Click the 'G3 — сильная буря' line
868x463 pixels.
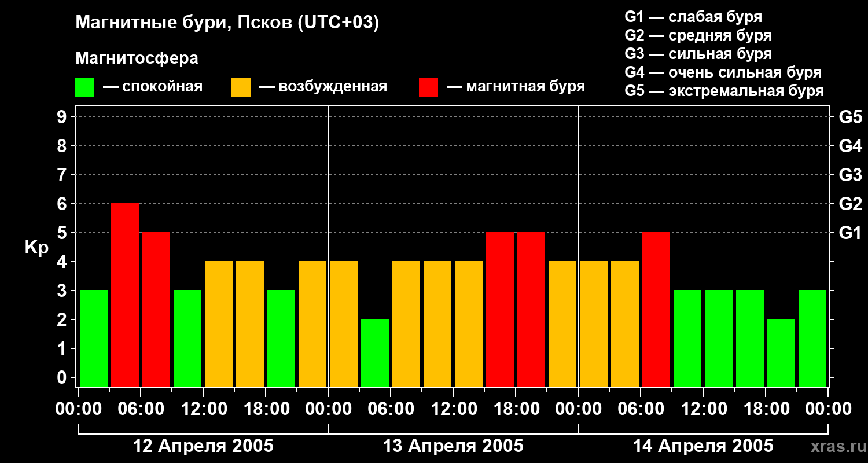pos(698,54)
